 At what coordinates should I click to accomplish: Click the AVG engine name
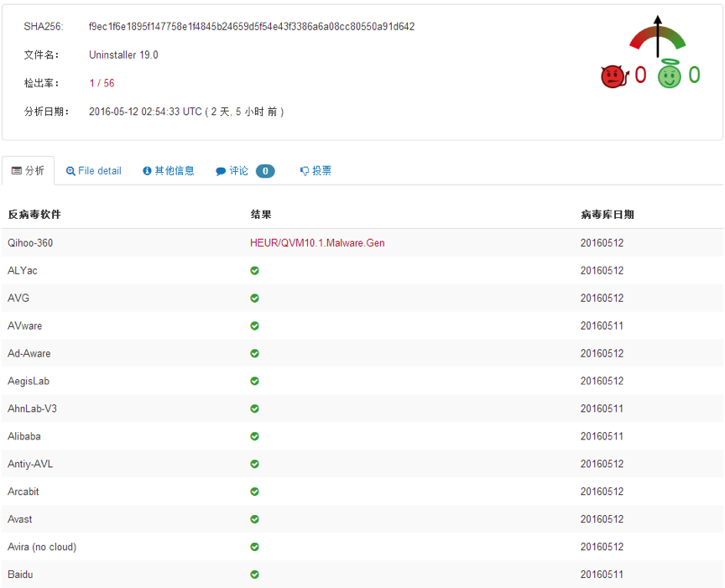[x=18, y=298]
